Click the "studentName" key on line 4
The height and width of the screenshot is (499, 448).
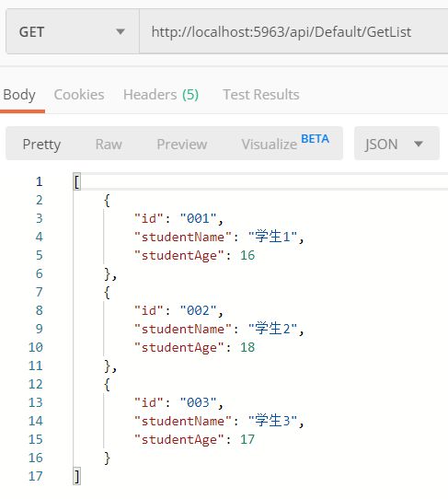[183, 237]
